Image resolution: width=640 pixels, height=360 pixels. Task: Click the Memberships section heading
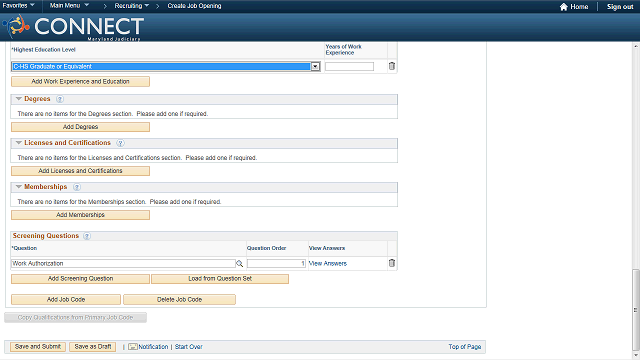(46, 187)
